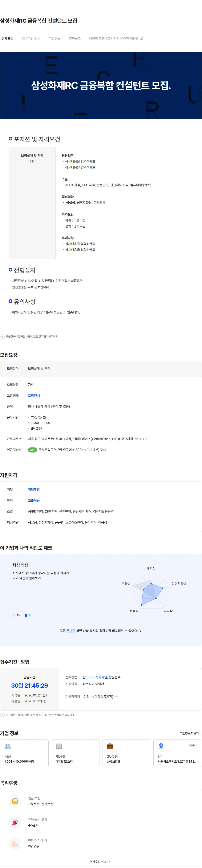Click the '계획성' label on radar chart
This screenshot has height=868, width=202.
point(151,568)
